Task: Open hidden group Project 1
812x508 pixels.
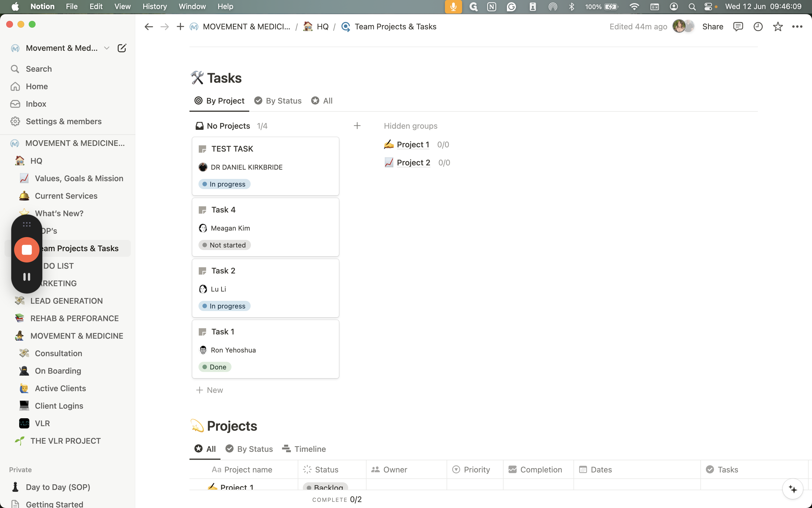Action: 413,144
